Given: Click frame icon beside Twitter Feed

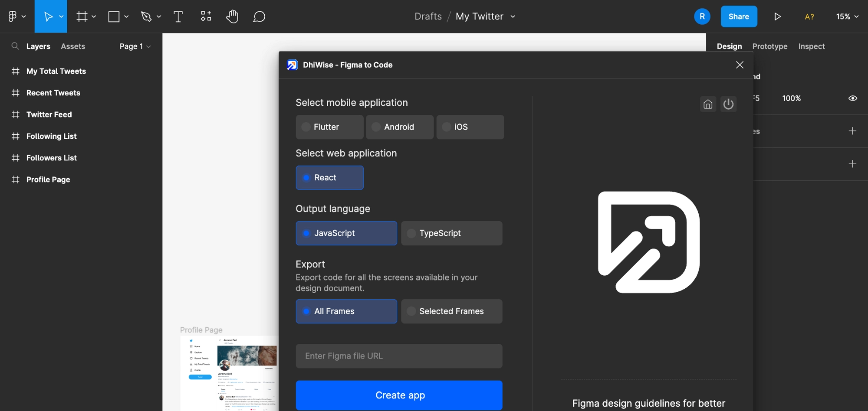Looking at the screenshot, I should click(x=16, y=114).
